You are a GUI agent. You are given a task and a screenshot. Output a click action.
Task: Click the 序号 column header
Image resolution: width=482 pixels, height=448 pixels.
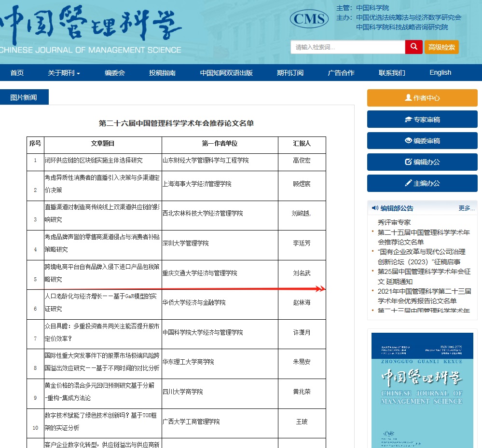[x=35, y=143]
